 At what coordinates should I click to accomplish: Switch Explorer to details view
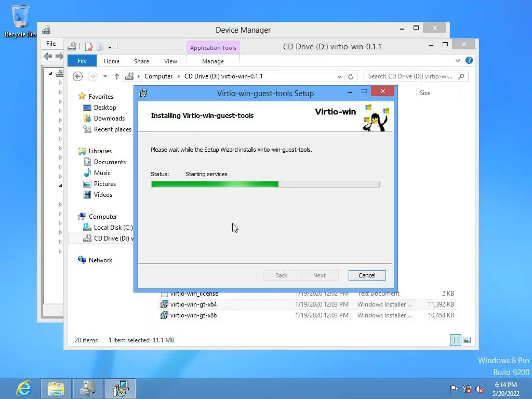click(455, 340)
